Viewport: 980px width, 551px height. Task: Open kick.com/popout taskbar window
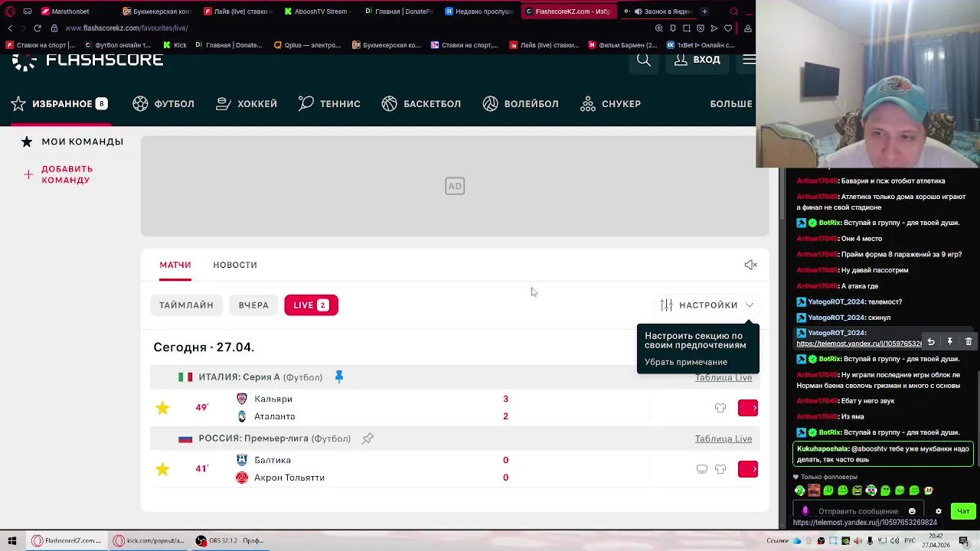pos(149,540)
